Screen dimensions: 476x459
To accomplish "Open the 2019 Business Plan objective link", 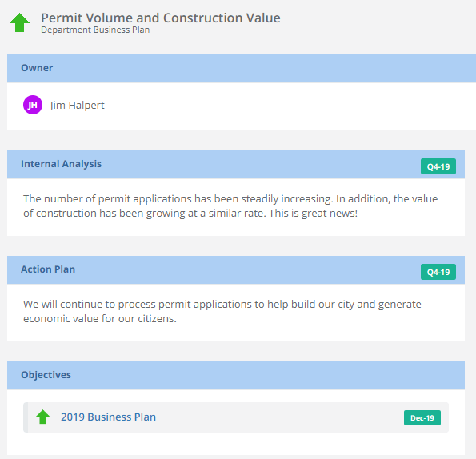I will pyautogui.click(x=108, y=417).
